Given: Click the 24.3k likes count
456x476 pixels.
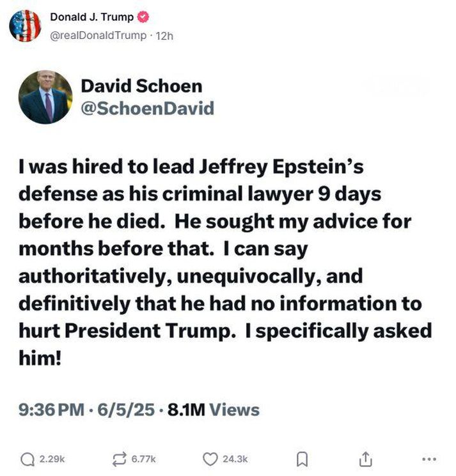Looking at the screenshot, I should coord(235,459).
